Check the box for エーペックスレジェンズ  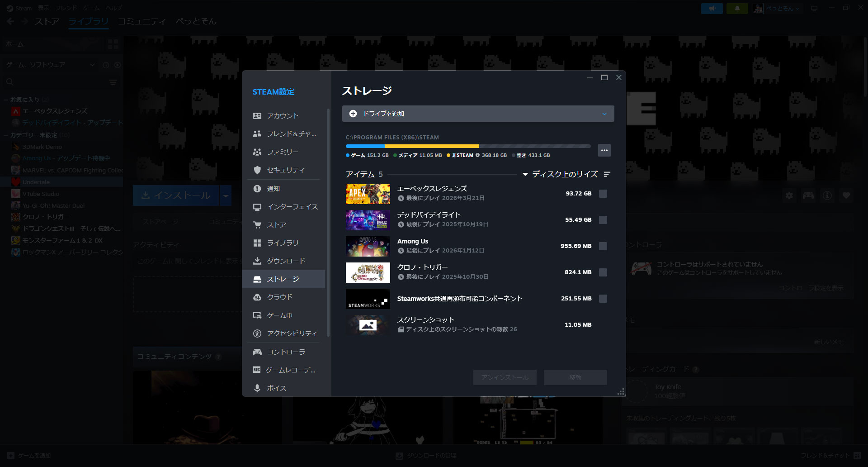point(603,194)
